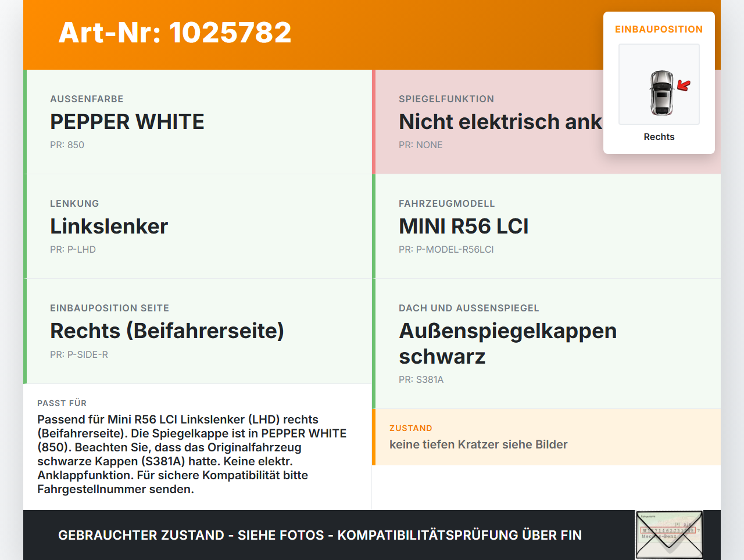Select Rechts (Beifahrerseite) position card

(198, 331)
